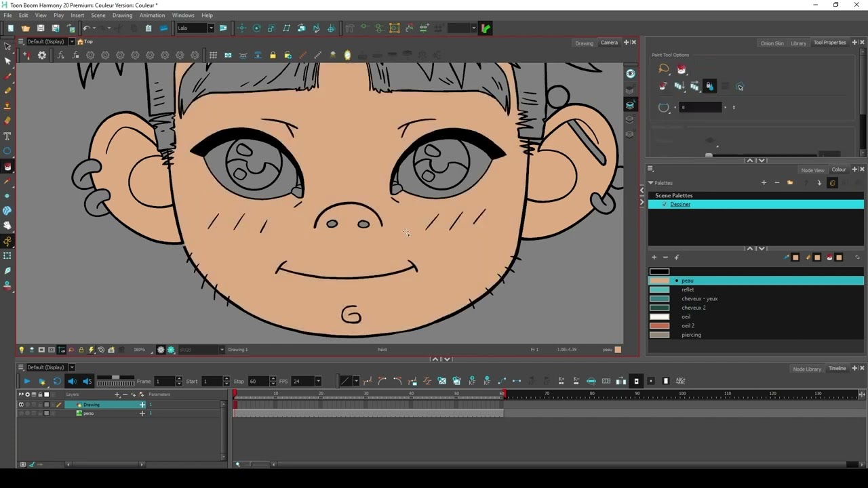Click the Paste clipboard icon in top toolbar
Image resolution: width=868 pixels, height=488 pixels.
point(149,28)
